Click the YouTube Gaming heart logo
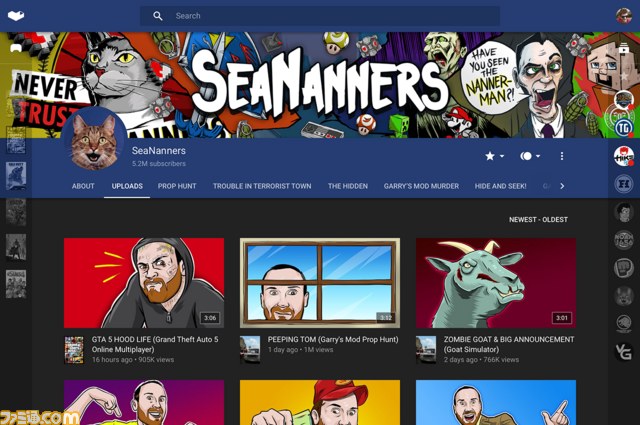The width and height of the screenshot is (640, 425). (x=16, y=16)
